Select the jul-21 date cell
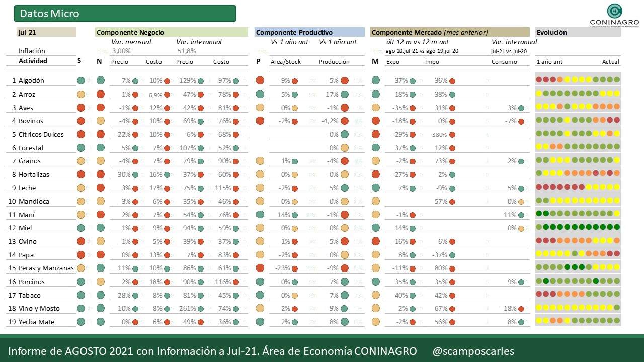Viewport: 644px width, 362px height. pyautogui.click(x=45, y=32)
